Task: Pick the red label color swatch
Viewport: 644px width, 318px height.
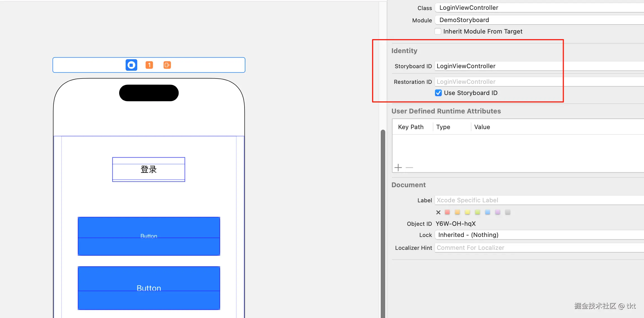Action: tap(447, 212)
